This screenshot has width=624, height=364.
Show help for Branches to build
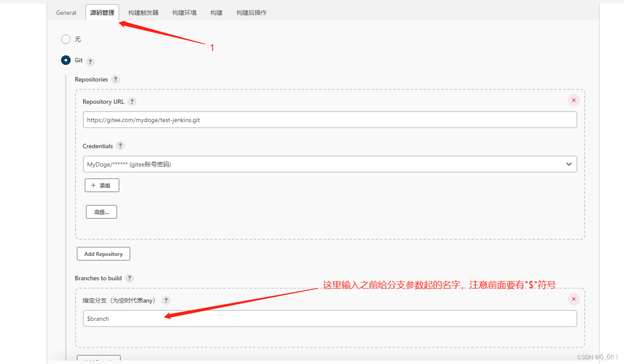[x=130, y=278]
